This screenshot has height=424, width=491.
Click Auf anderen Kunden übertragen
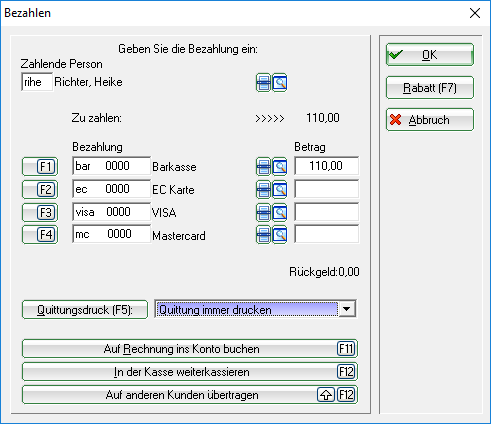pos(190,395)
